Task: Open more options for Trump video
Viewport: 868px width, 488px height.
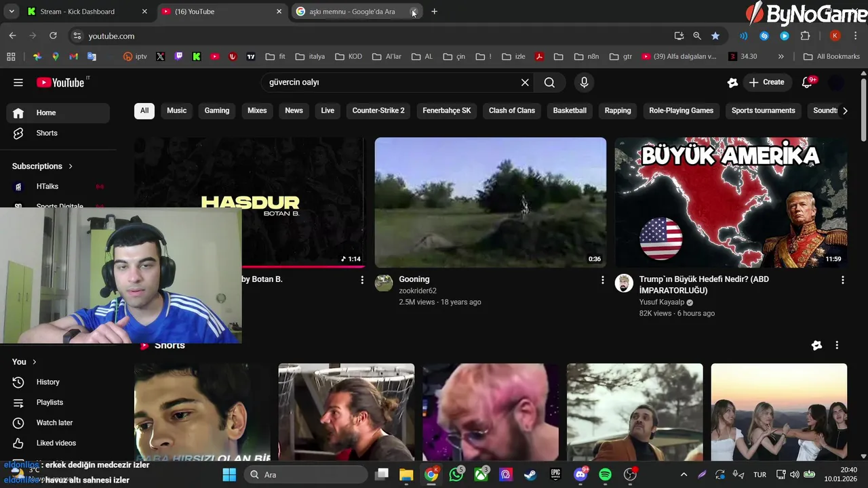Action: 843,280
